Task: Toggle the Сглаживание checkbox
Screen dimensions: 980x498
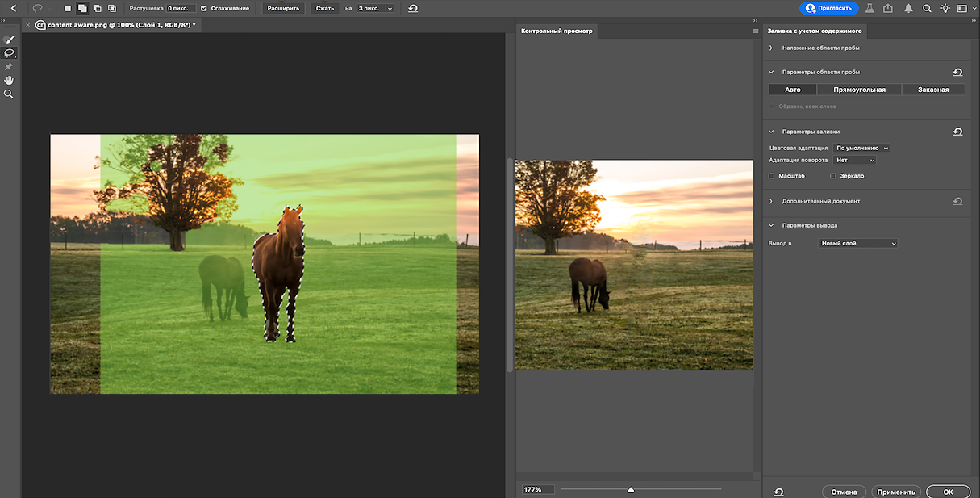Action: 203,8
